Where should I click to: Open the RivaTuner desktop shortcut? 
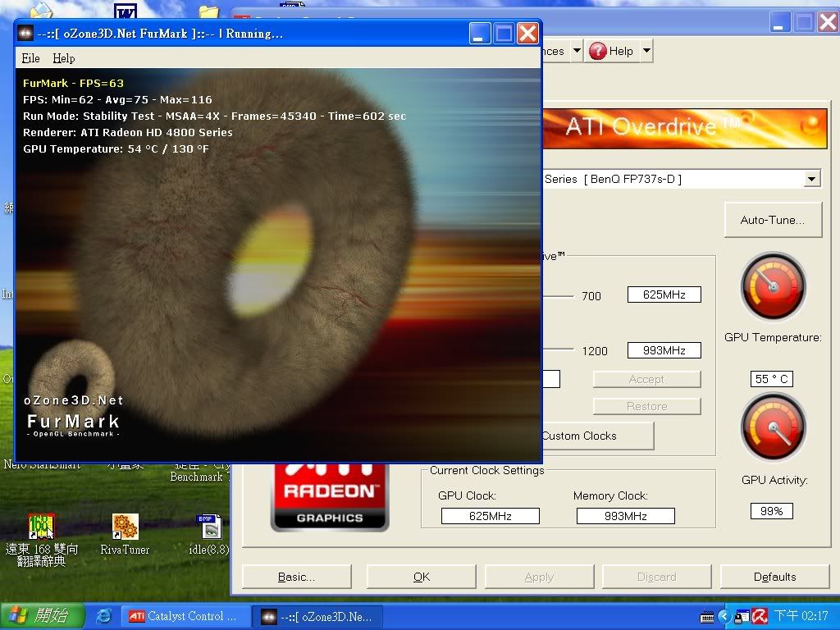125,527
